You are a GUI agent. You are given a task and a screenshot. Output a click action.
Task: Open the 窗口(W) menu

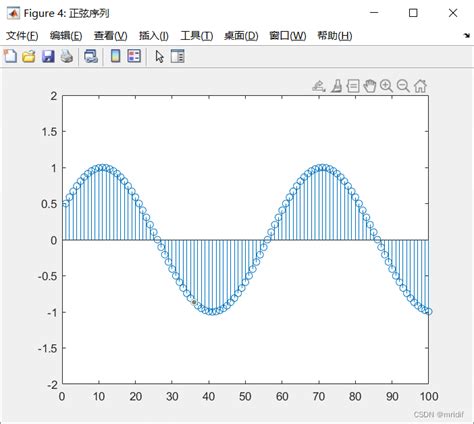(x=288, y=35)
